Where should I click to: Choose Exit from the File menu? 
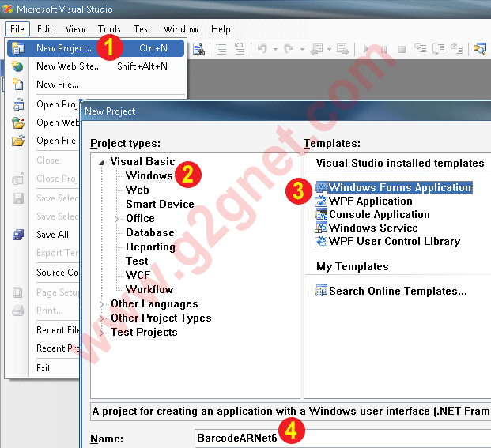coord(43,368)
